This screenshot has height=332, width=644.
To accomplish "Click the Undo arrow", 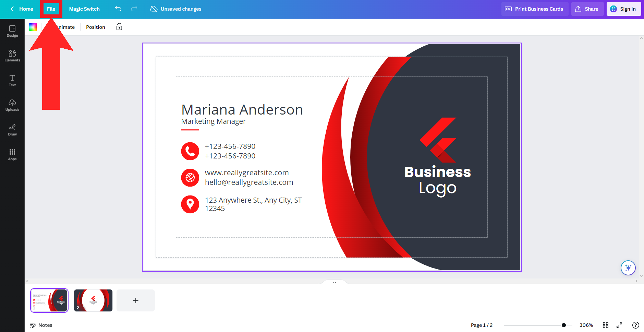I will click(118, 9).
